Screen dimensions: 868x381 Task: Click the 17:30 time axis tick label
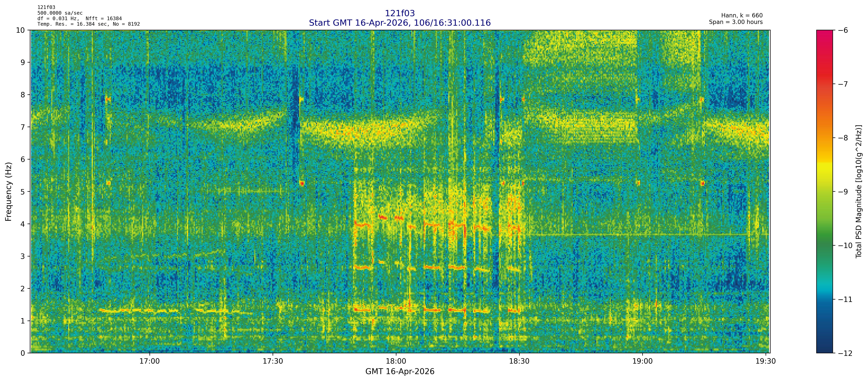pyautogui.click(x=273, y=362)
